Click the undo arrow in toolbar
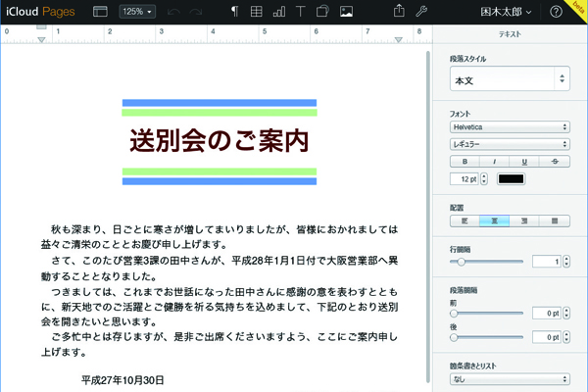Screen dimensions: 588x392 [x=174, y=12]
